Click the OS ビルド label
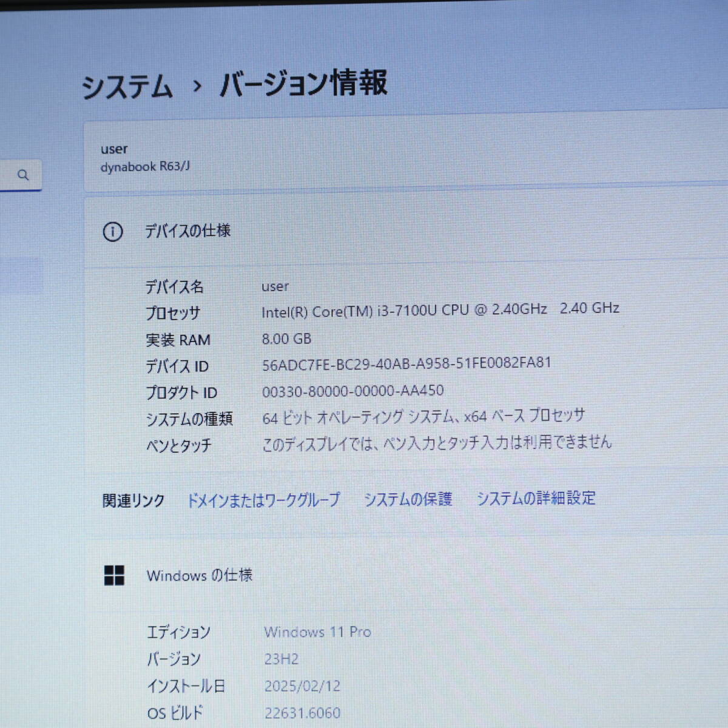This screenshot has width=728, height=728. 175,713
